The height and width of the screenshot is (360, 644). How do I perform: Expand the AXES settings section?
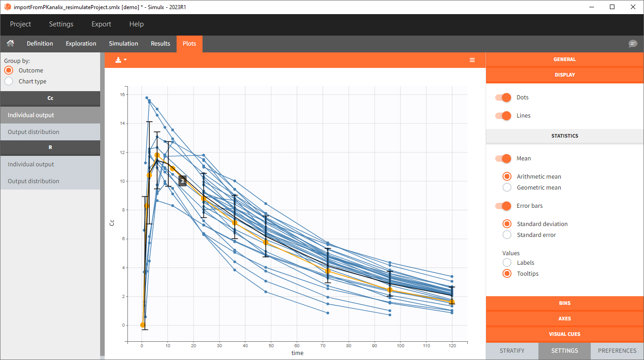click(564, 319)
